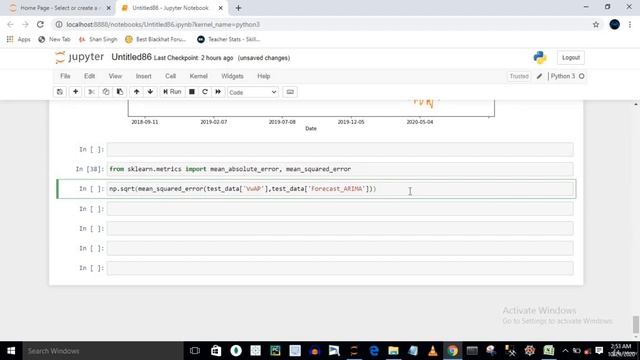Screen dimensions: 640x360
Task: Open a new browser tab
Action: tap(238, 8)
